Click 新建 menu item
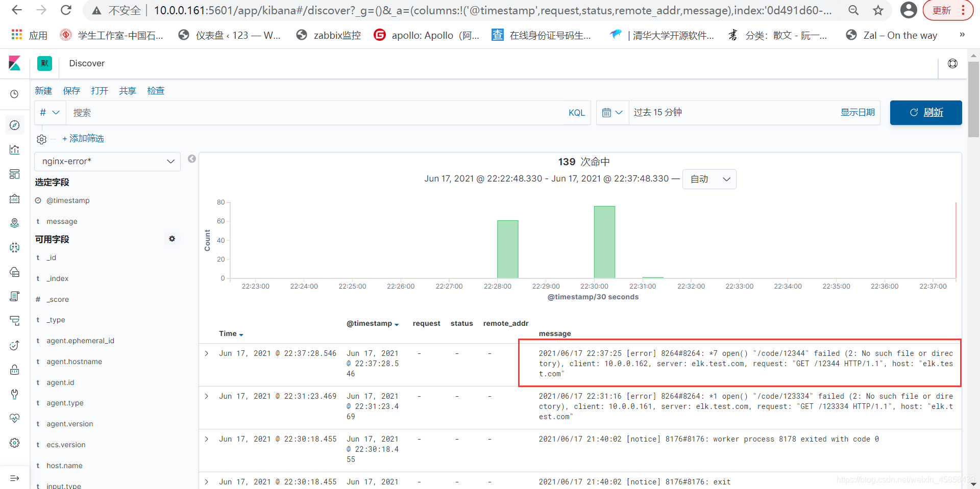980x489 pixels. click(x=43, y=91)
